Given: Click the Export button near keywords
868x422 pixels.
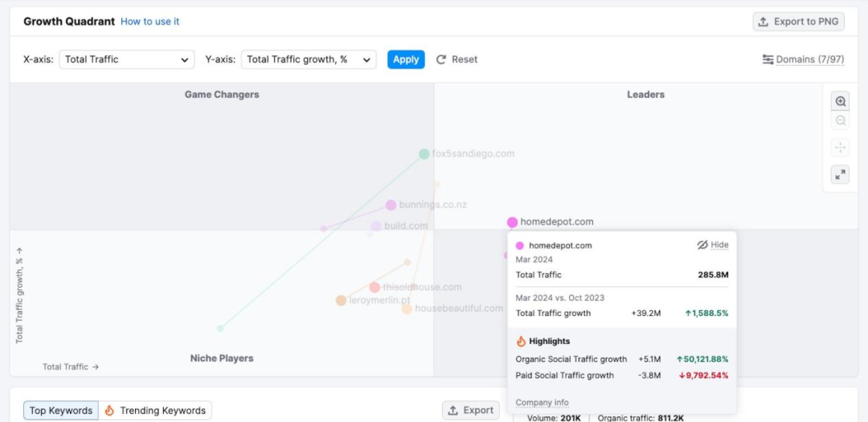Looking at the screenshot, I should coord(470,411).
